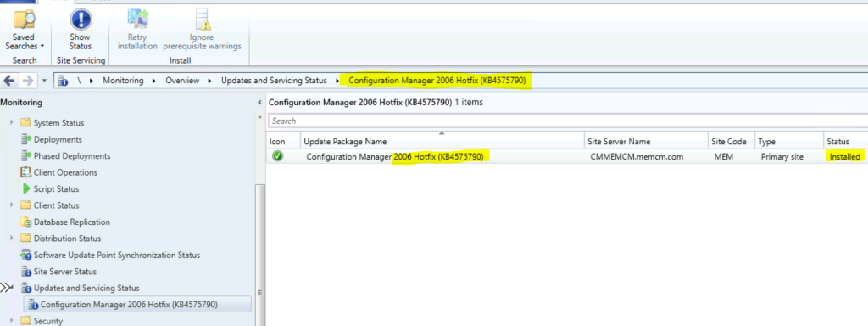Click the Installed status cell
Viewport: 868px width, 326px height.
click(x=845, y=157)
